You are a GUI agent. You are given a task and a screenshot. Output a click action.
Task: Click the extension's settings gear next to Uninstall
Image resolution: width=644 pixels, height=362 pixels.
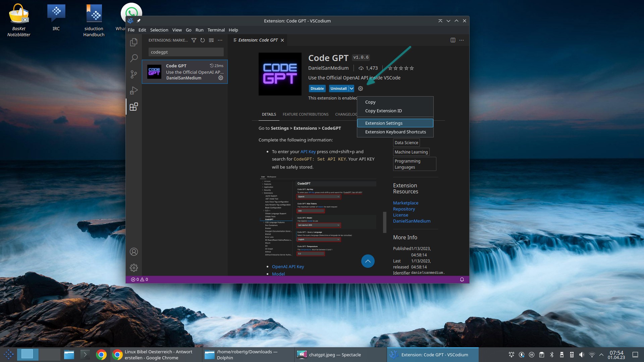[x=360, y=88]
